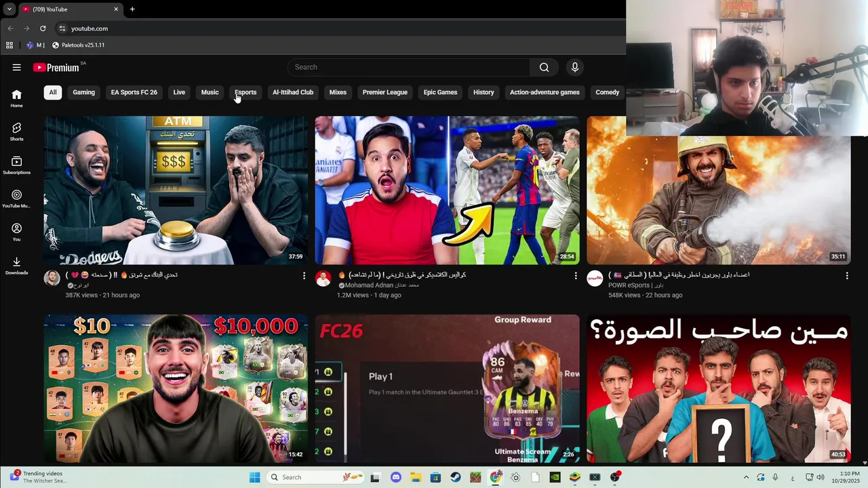868x488 pixels.
Task: Start voice search with microphone icon
Action: [575, 67]
